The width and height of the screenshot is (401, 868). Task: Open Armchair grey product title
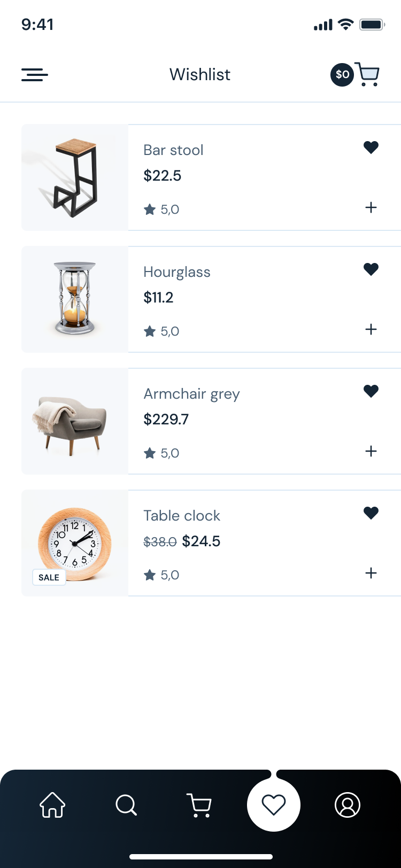coord(191,394)
